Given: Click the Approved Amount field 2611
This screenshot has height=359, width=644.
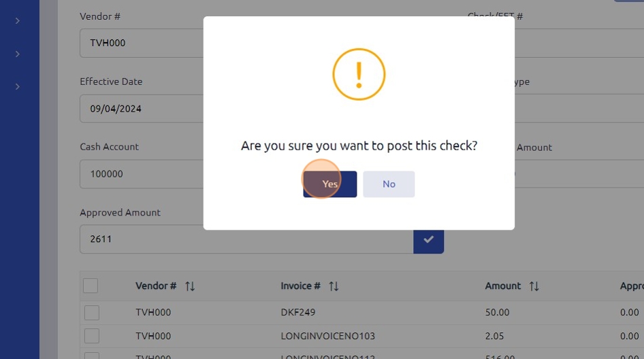Looking at the screenshot, I should pos(245,239).
